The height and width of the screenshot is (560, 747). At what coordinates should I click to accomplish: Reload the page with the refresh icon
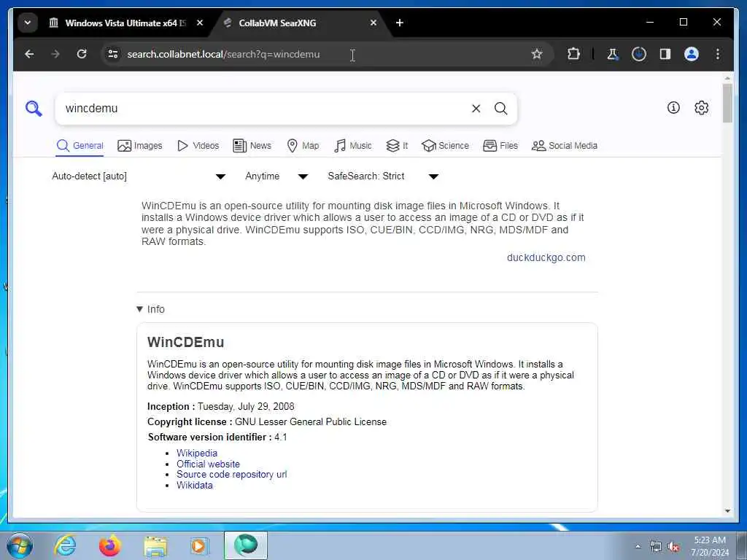[82, 54]
